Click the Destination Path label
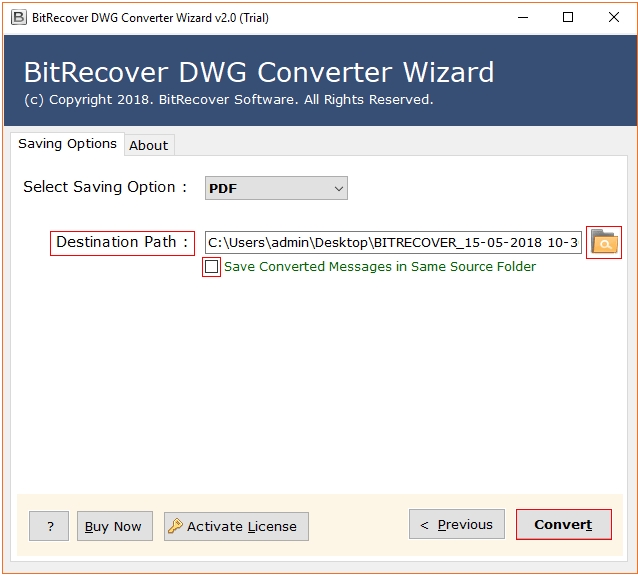This screenshot has width=638, height=578. pyautogui.click(x=122, y=242)
